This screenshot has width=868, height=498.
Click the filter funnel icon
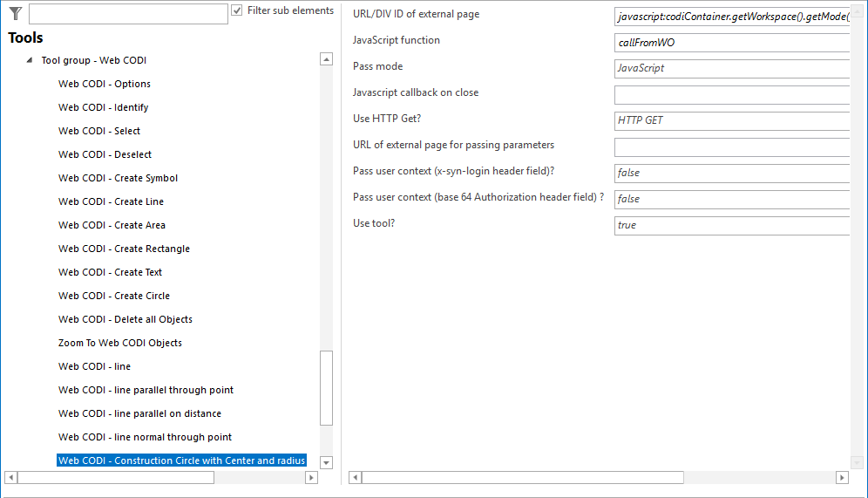point(15,13)
